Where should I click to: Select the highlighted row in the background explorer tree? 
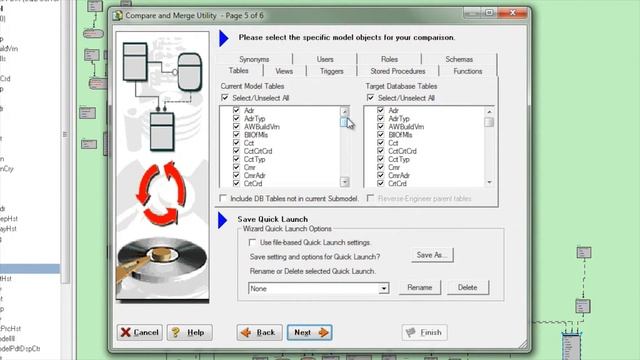tap(30, 269)
